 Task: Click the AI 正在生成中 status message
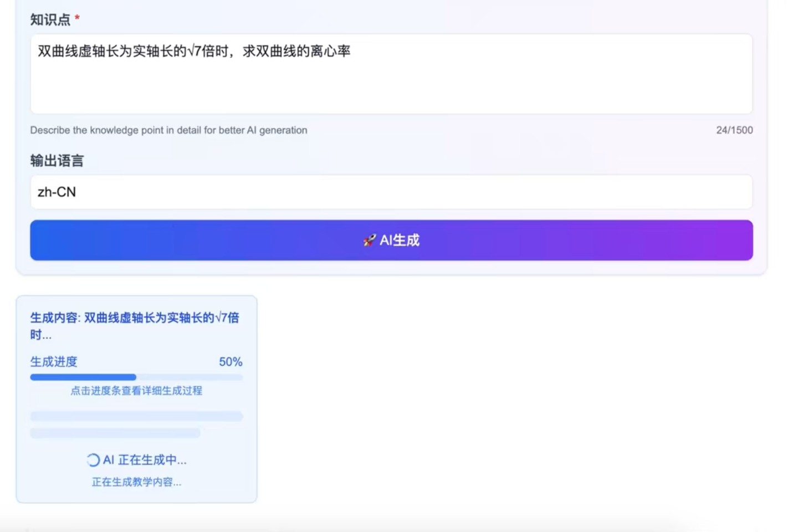145,459
